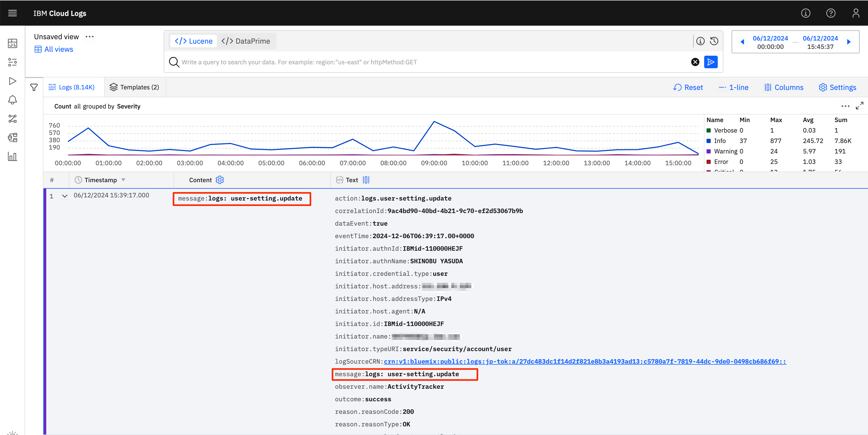
Task: Switch to the Templates (2) tab
Action: [135, 87]
